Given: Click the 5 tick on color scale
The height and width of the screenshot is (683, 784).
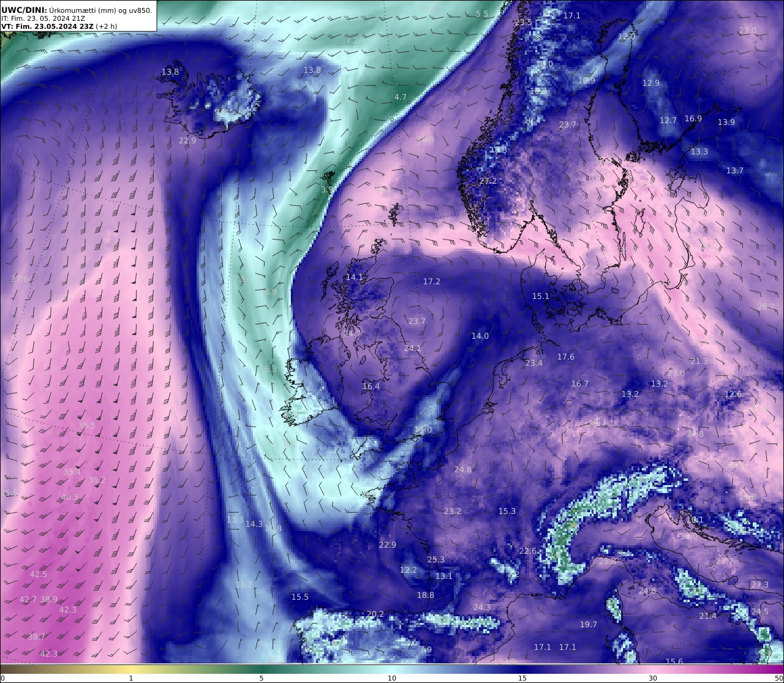Looking at the screenshot, I should click(x=262, y=678).
